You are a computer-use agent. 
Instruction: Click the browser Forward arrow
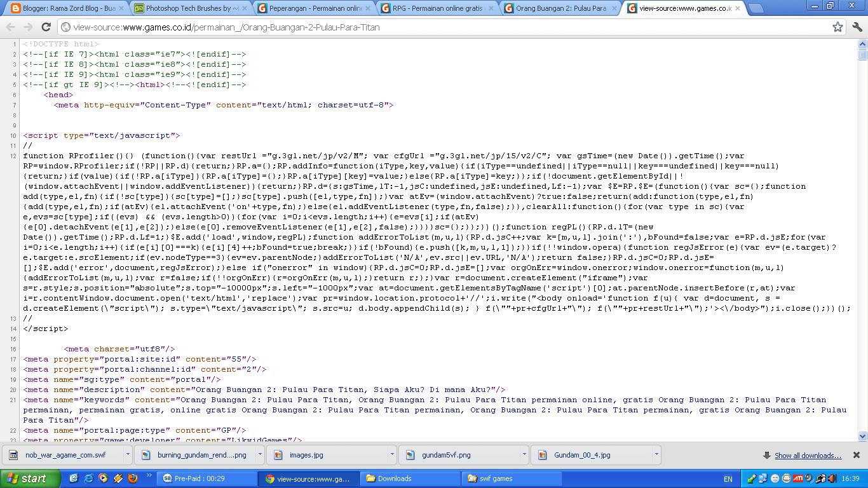28,27
